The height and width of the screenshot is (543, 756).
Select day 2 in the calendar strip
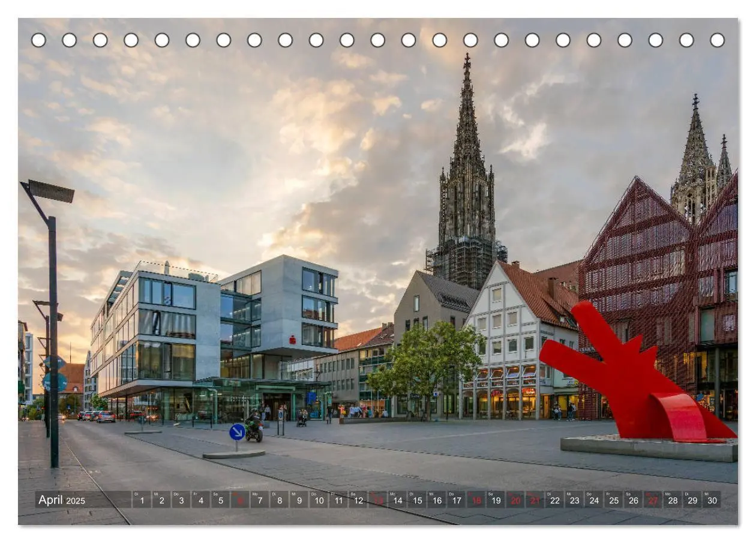(161, 500)
